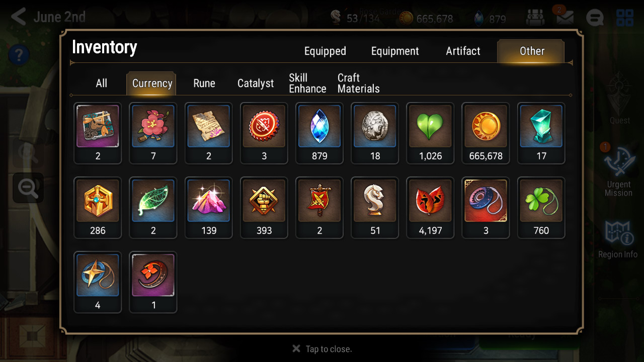Tap to close the inventory

pos(322,349)
